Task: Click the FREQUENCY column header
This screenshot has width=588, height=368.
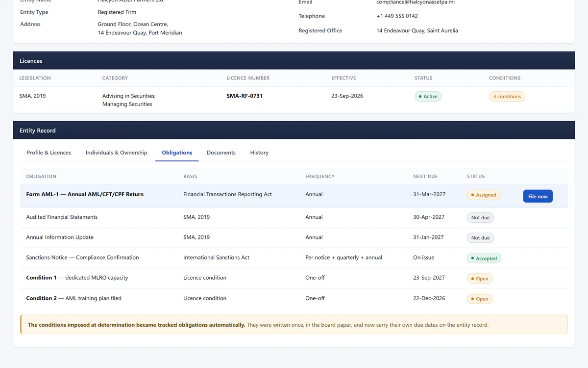Action: pyautogui.click(x=320, y=177)
